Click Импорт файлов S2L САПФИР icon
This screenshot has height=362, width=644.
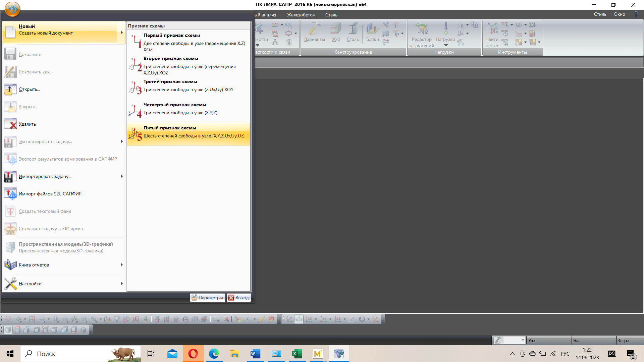pyautogui.click(x=10, y=194)
